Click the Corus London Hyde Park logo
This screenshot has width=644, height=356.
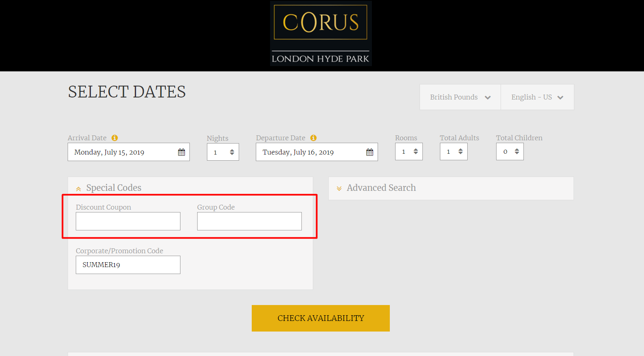(321, 33)
